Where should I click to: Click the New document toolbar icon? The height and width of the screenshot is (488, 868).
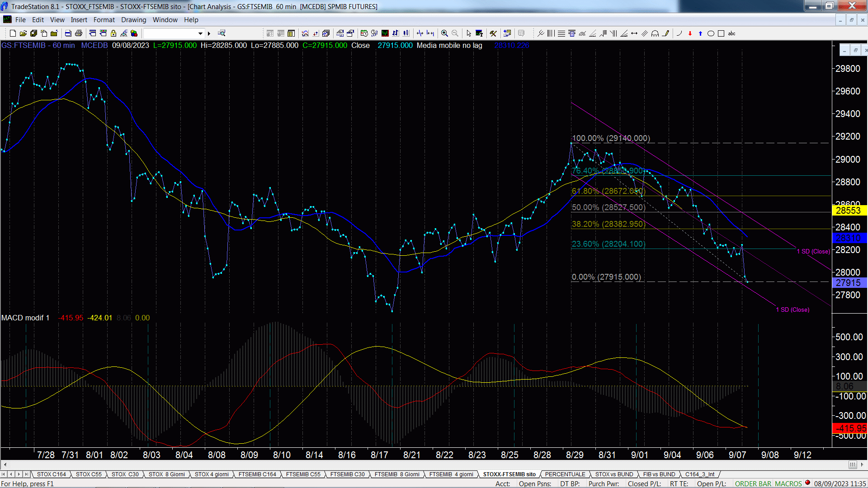[x=13, y=33]
